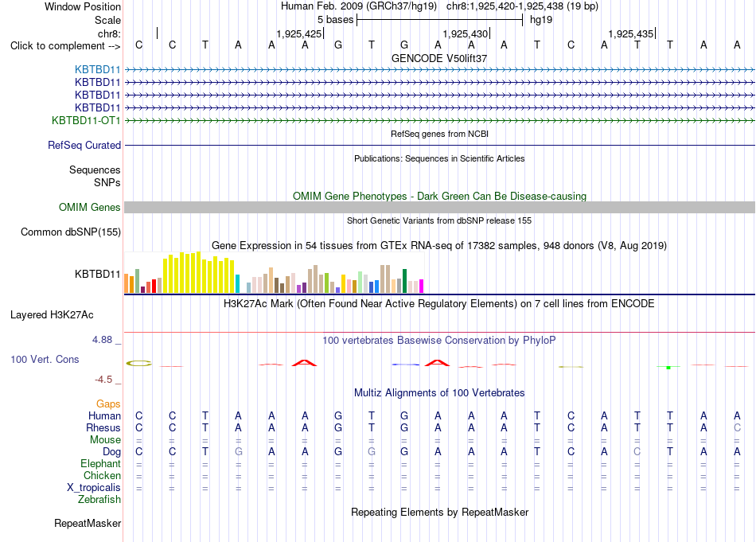
Task: Click the 1,925,430 position marker
Action: coord(466,33)
